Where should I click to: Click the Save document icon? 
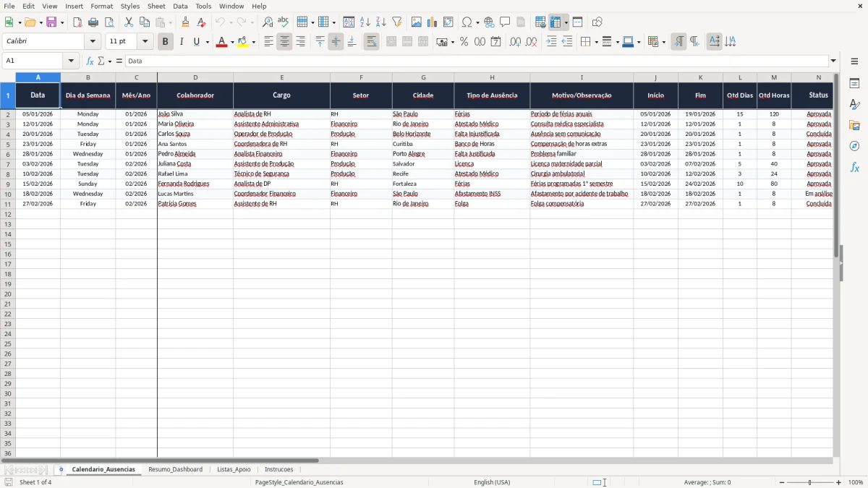pos(51,22)
